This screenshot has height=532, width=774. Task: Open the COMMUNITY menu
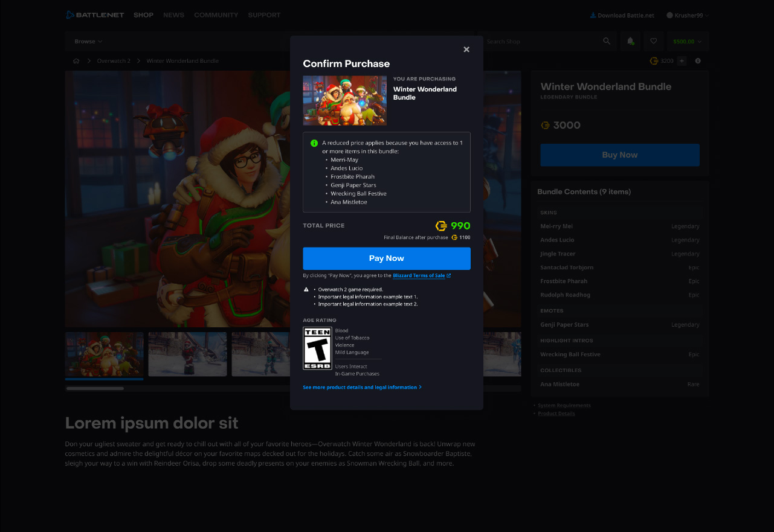coord(216,15)
